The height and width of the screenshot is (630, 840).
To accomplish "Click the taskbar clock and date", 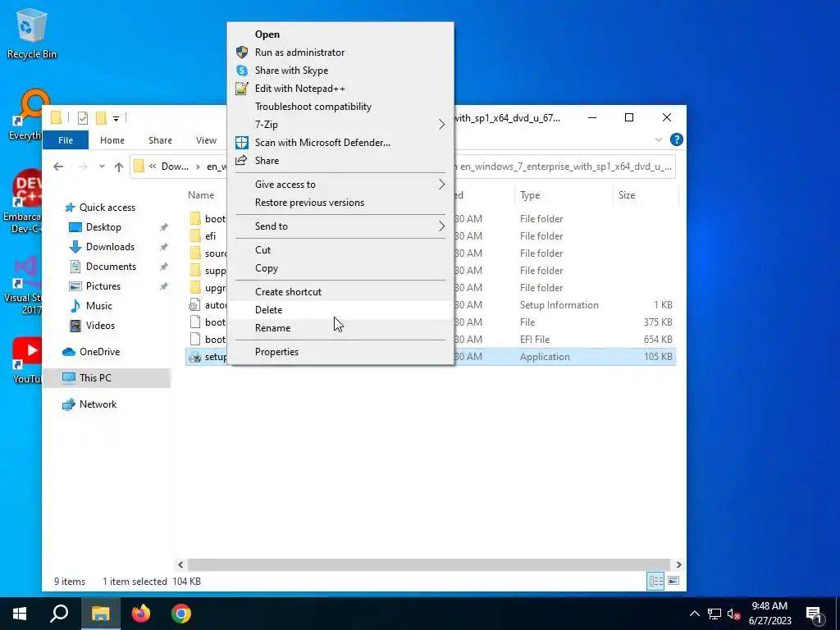I will point(770,614).
